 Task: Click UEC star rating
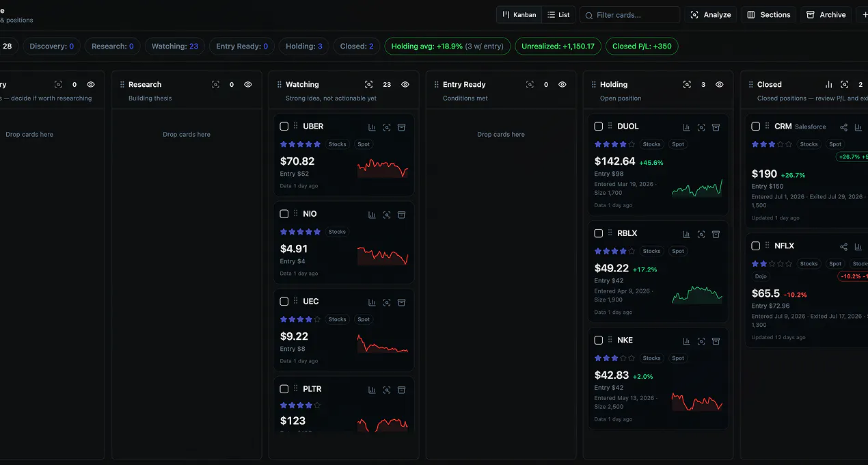point(300,319)
